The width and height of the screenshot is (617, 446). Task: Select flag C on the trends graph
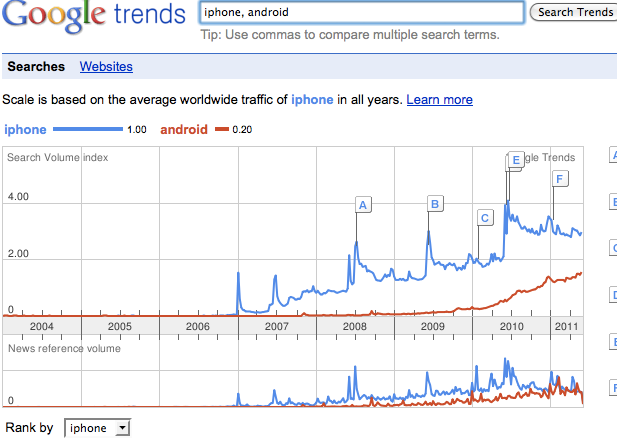485,217
